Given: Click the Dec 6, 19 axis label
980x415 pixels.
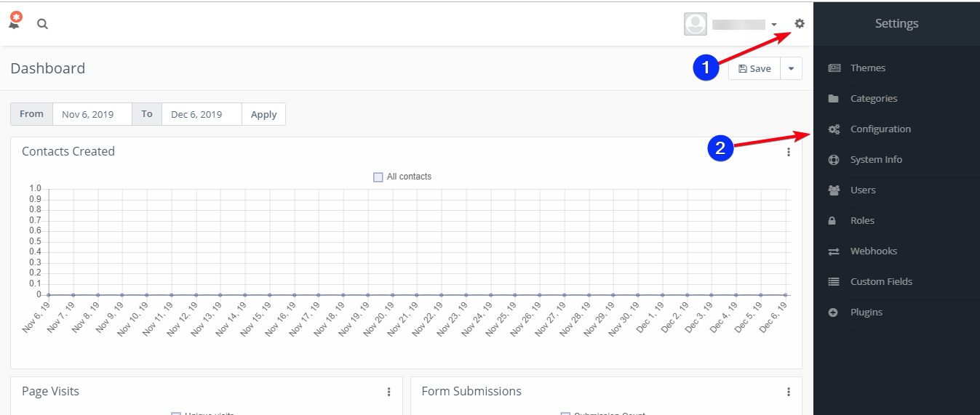Looking at the screenshot, I should point(773,318).
